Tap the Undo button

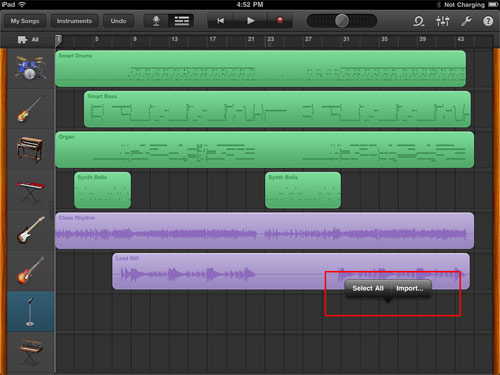coord(118,21)
